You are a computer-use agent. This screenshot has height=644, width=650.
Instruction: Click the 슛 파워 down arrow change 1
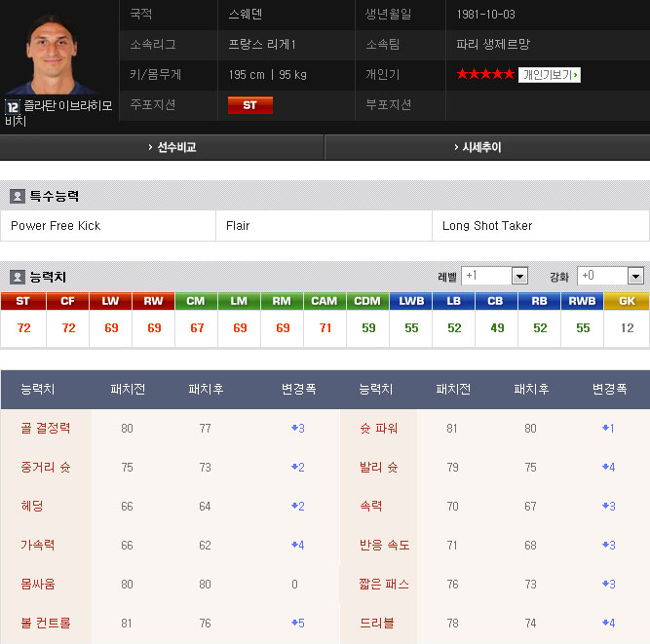(x=608, y=428)
